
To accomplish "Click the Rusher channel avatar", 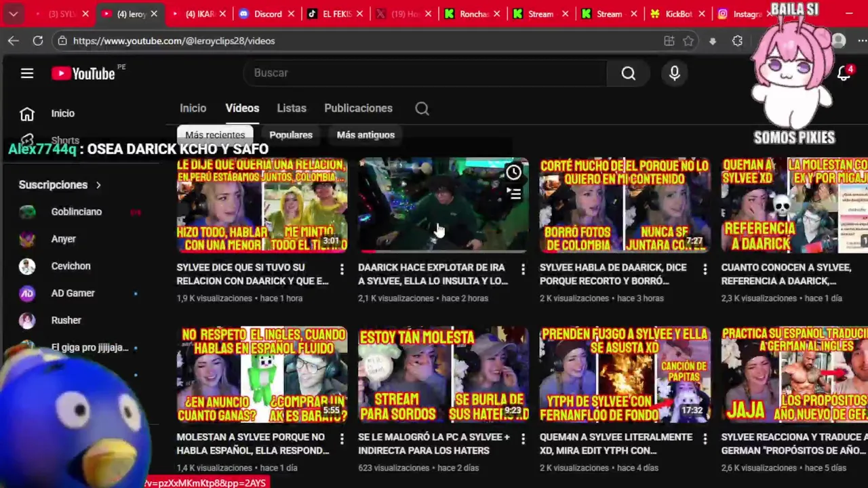I will click(27, 321).
